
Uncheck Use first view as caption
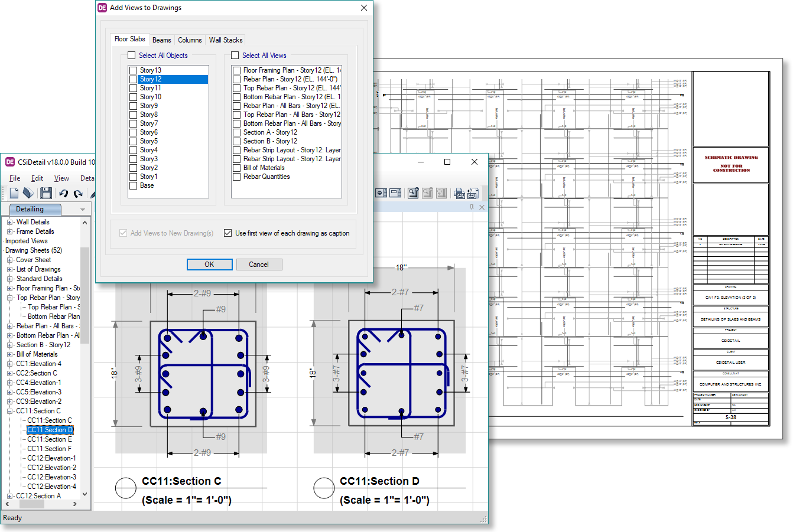tap(228, 233)
